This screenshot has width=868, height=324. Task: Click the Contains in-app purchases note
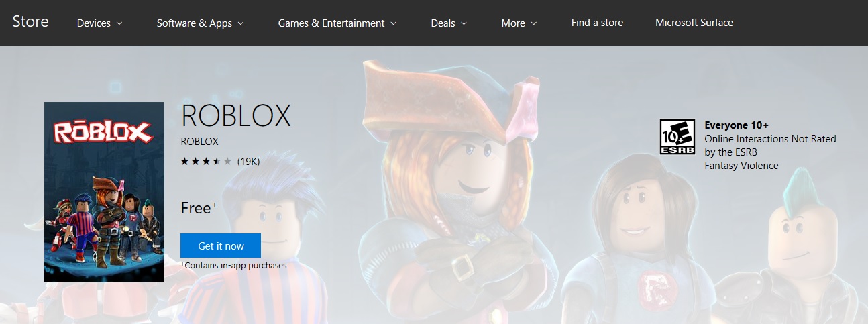tap(234, 266)
